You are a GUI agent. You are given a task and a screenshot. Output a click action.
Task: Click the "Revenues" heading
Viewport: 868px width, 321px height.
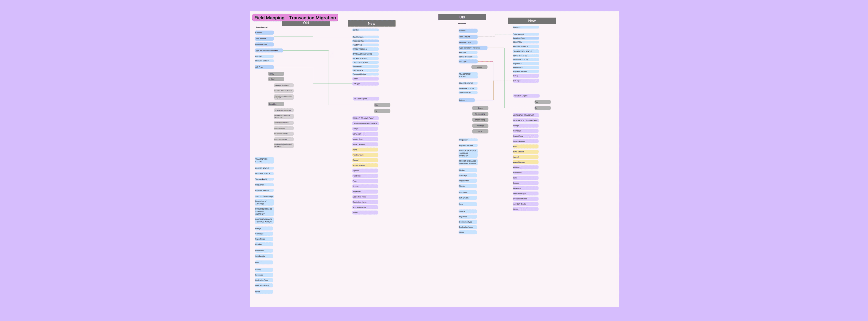click(462, 24)
